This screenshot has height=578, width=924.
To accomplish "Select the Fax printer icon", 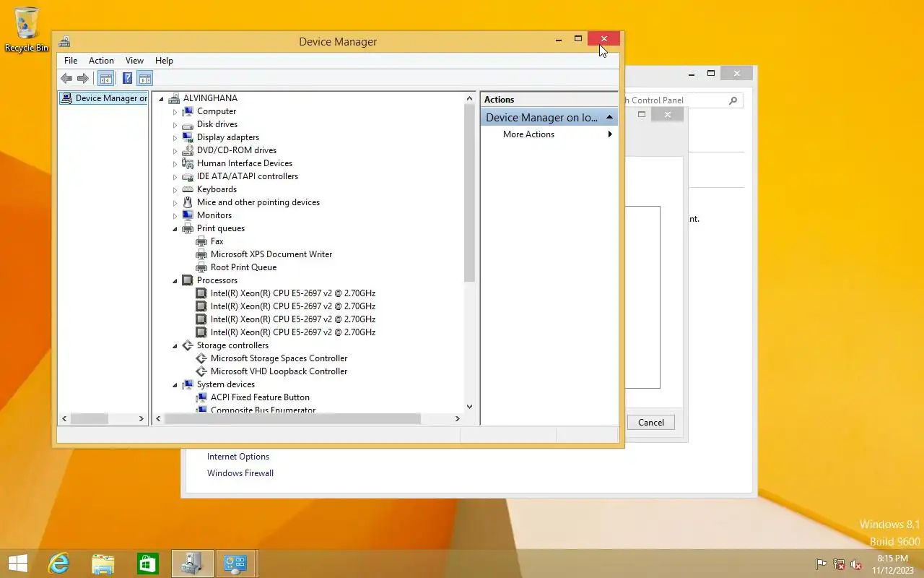I will point(201,241).
